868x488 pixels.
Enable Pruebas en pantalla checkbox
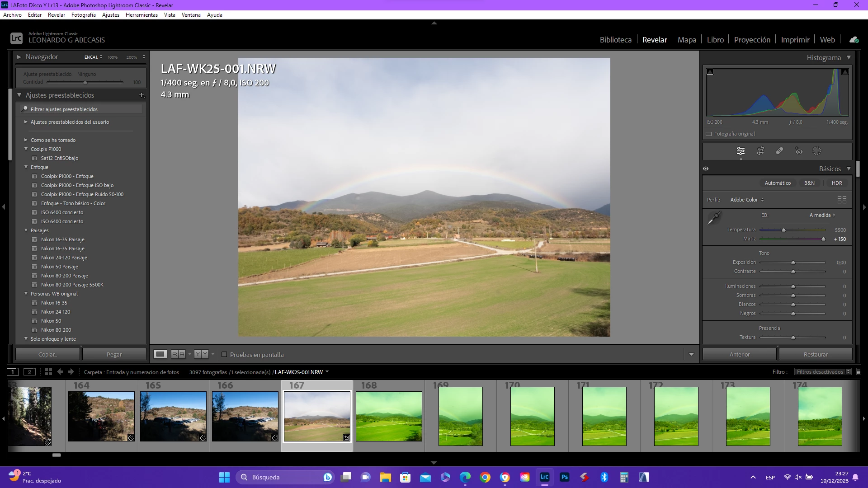click(224, 355)
